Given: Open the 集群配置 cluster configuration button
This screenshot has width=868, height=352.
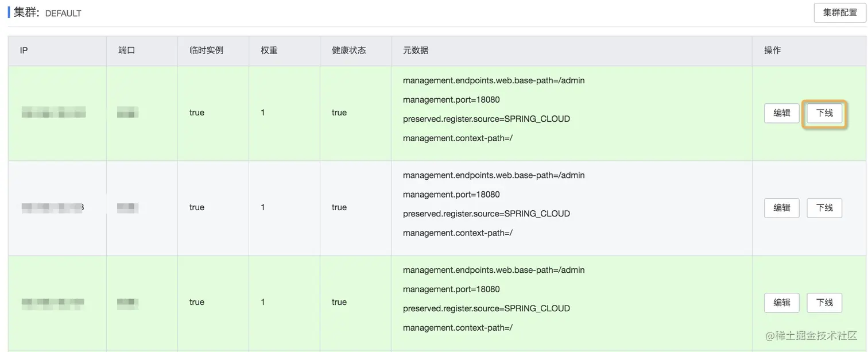Looking at the screenshot, I should click(839, 13).
